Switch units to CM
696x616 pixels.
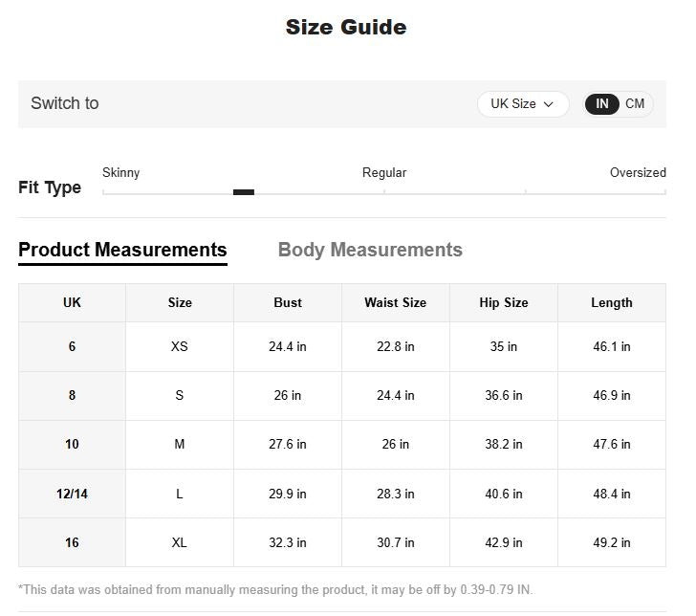(635, 104)
